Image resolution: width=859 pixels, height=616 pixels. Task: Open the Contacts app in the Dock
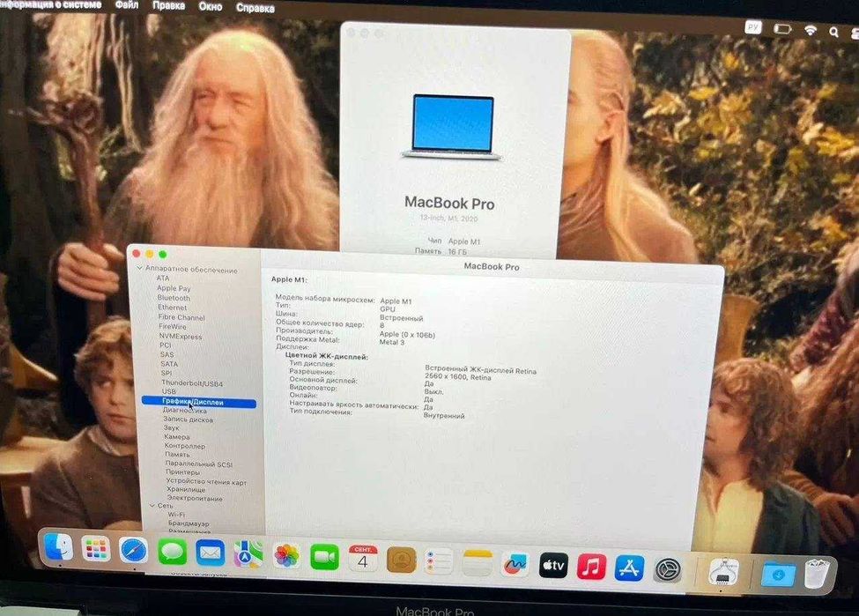pyautogui.click(x=401, y=560)
